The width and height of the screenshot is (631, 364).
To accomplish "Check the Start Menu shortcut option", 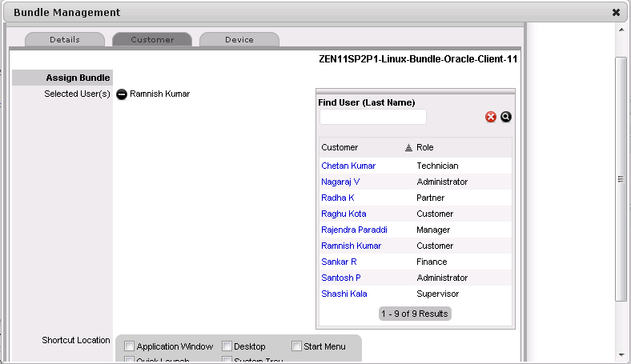I will pyautogui.click(x=296, y=346).
